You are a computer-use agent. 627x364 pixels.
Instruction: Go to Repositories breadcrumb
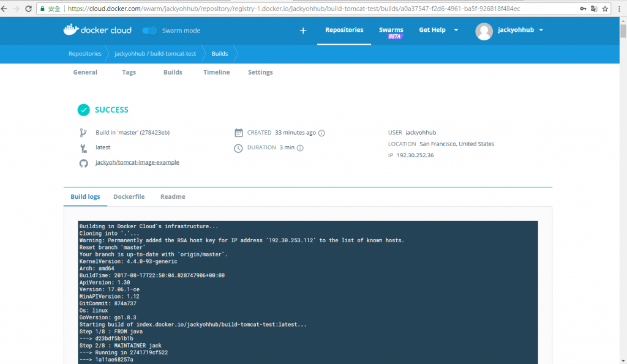(84, 54)
